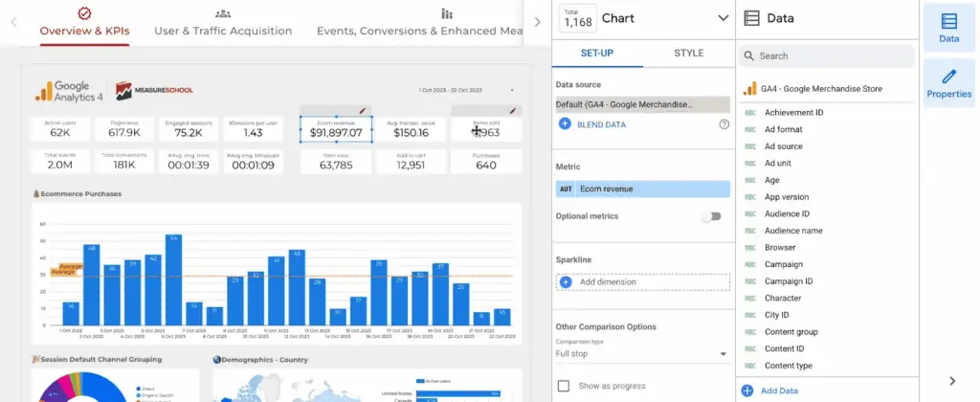Select the Ad source field
This screenshot has height=402, width=980.
[784, 146]
